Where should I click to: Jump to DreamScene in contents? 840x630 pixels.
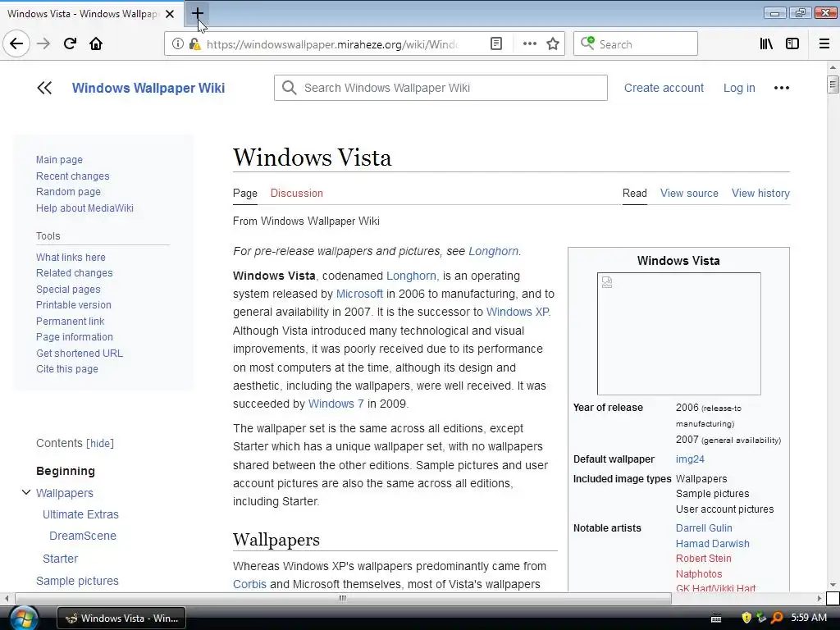[83, 536]
